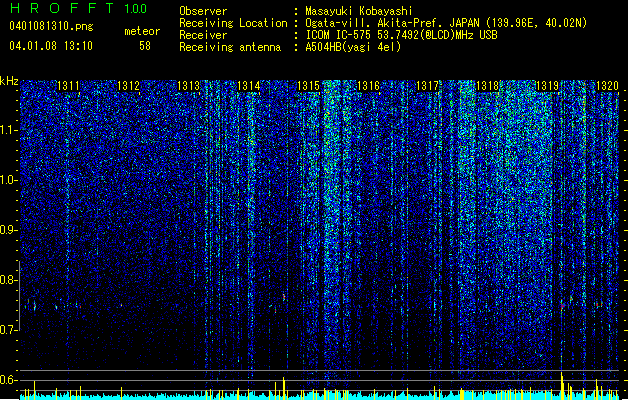Click the 1313 time marker
The height and width of the screenshot is (400, 629).
189,86
